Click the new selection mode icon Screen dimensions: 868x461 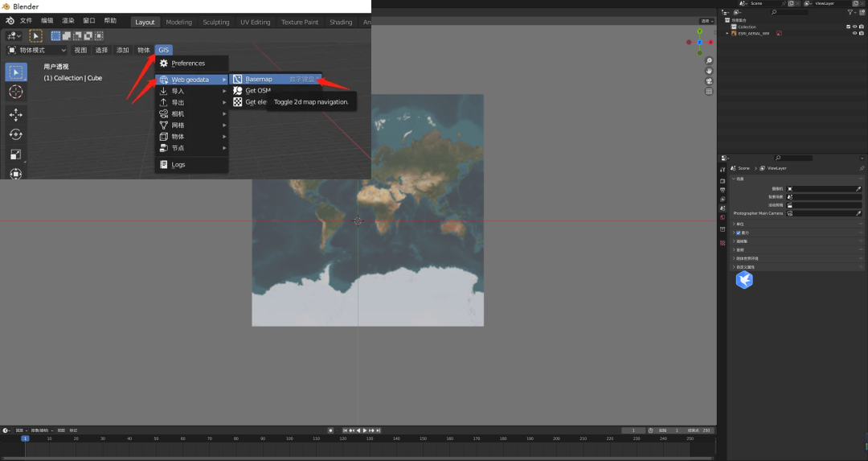[x=55, y=36]
